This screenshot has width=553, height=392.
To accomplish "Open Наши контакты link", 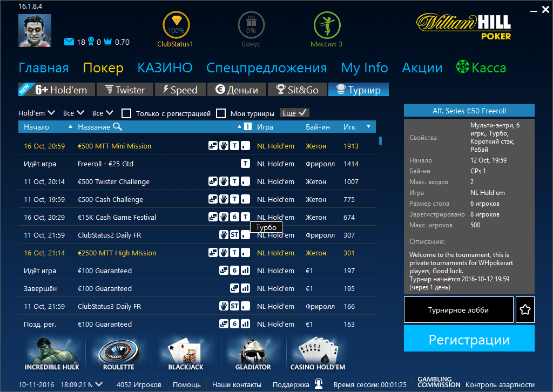I will (237, 384).
